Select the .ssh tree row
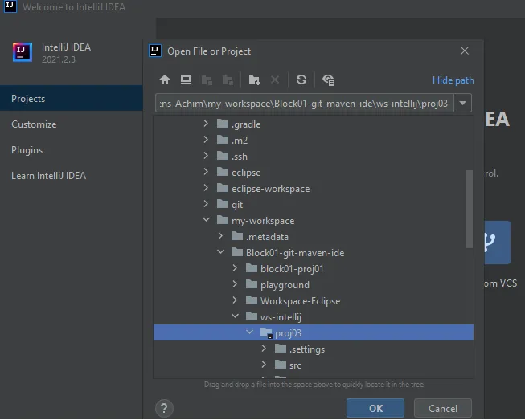This screenshot has height=420, width=525. (314, 156)
